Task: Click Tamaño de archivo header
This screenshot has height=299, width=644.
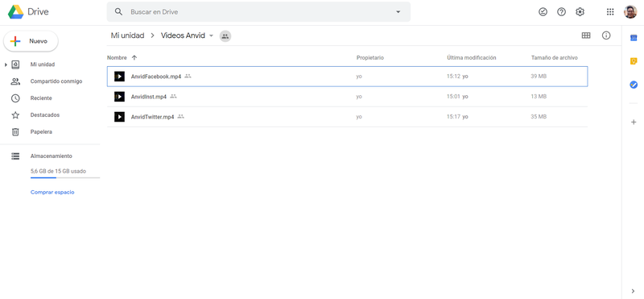Action: pyautogui.click(x=555, y=58)
